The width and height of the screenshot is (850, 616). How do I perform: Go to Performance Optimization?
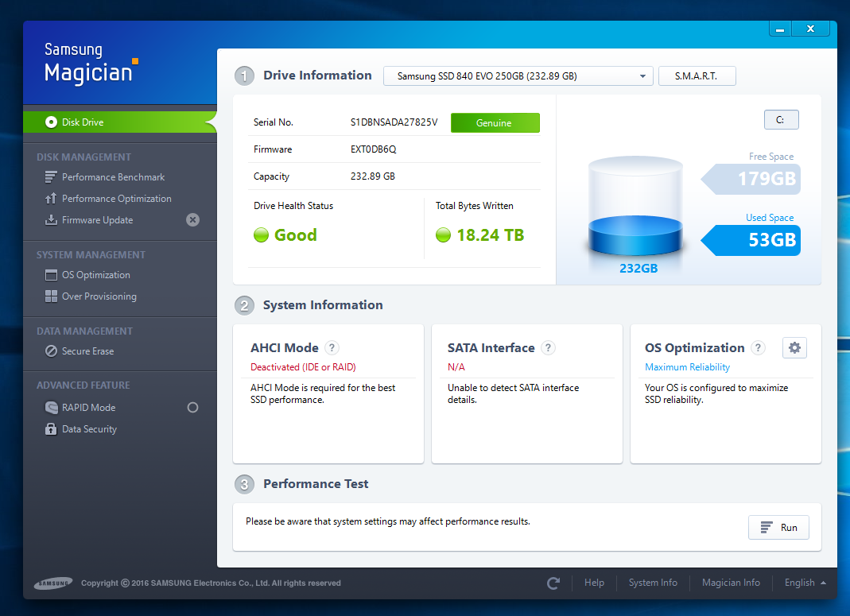pyautogui.click(x=117, y=199)
